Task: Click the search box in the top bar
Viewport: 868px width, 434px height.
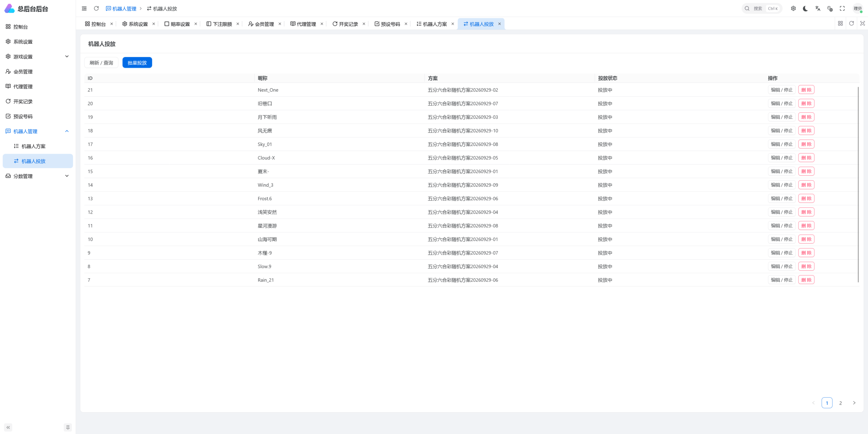Action: pos(762,8)
